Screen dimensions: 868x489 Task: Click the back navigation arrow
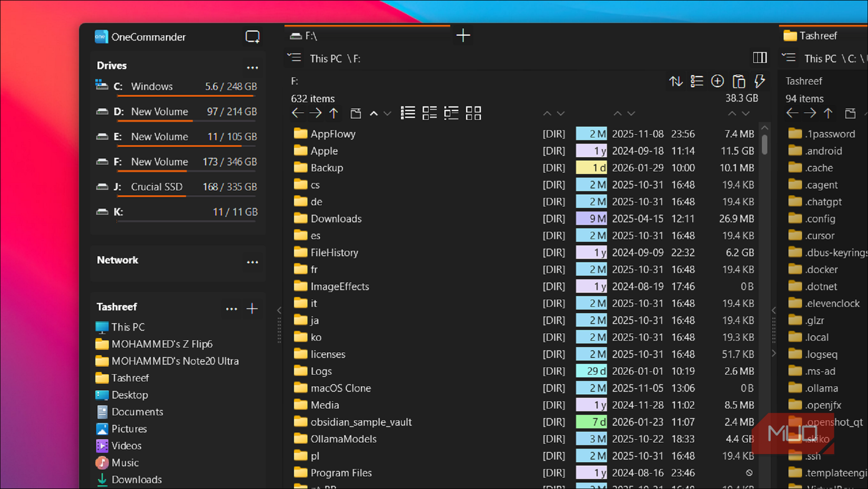[297, 112]
